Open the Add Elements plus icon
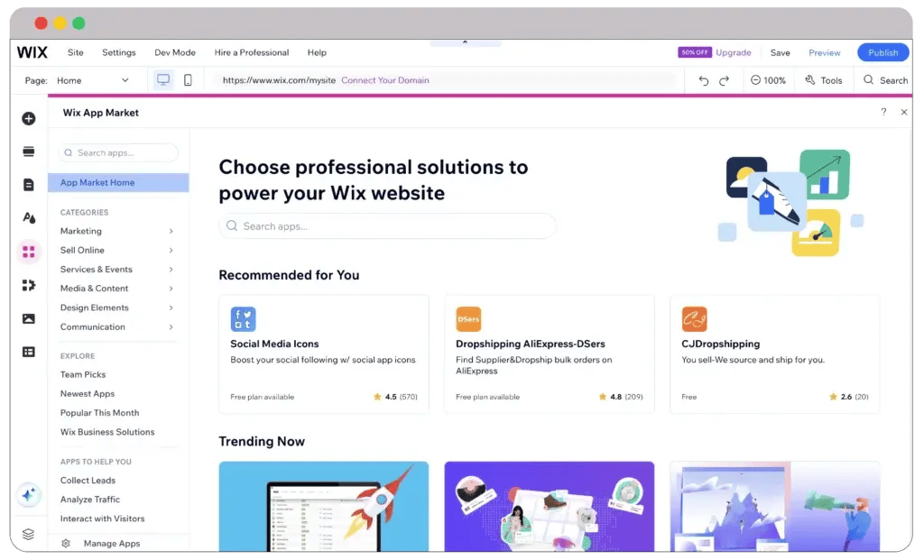The width and height of the screenshot is (924, 560). click(x=28, y=118)
